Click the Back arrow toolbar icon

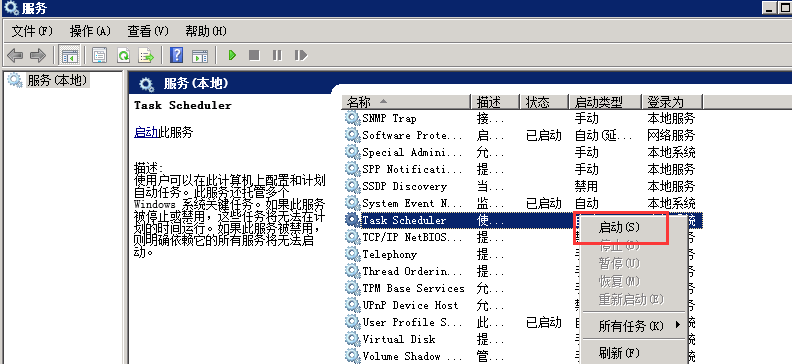click(15, 55)
